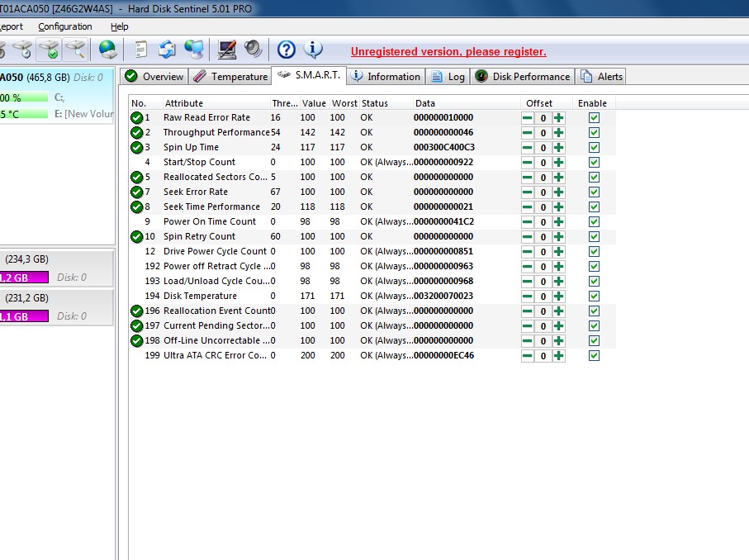The image size is (749, 560).
Task: Click the disk with magnifier toolbar icon
Action: pyautogui.click(x=75, y=50)
